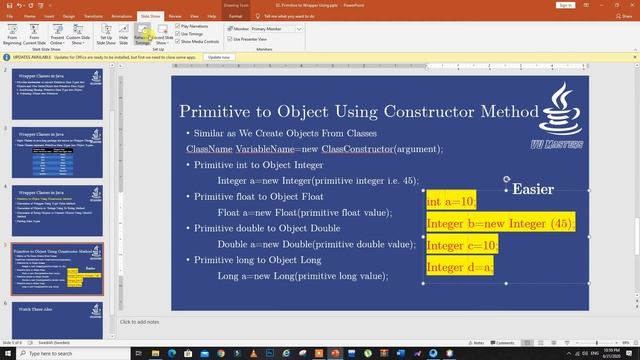Open the File menu
Viewport: 640px width, 360px height.
click(x=10, y=16)
